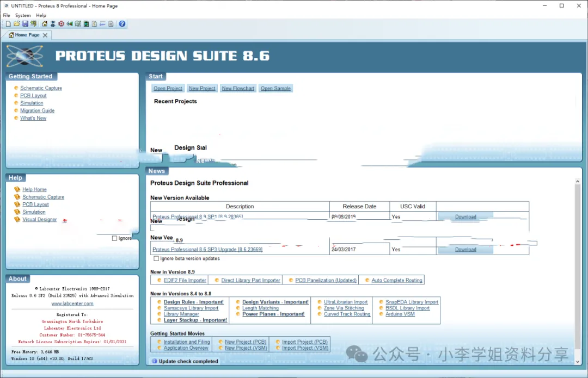Click the Open Project folder toolbar icon
588x378 pixels.
click(16, 23)
